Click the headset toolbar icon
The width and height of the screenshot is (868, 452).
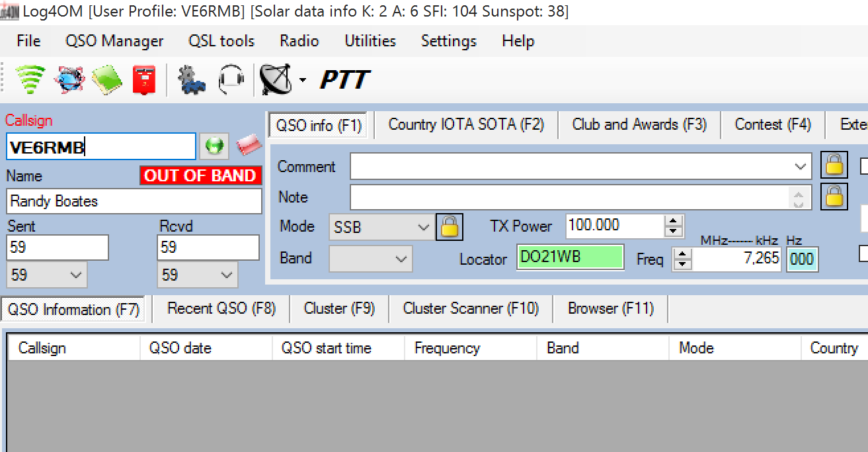(231, 79)
